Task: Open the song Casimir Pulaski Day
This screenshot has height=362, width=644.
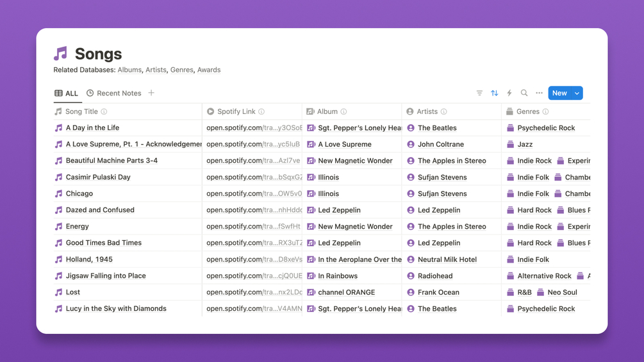Action: [98, 177]
